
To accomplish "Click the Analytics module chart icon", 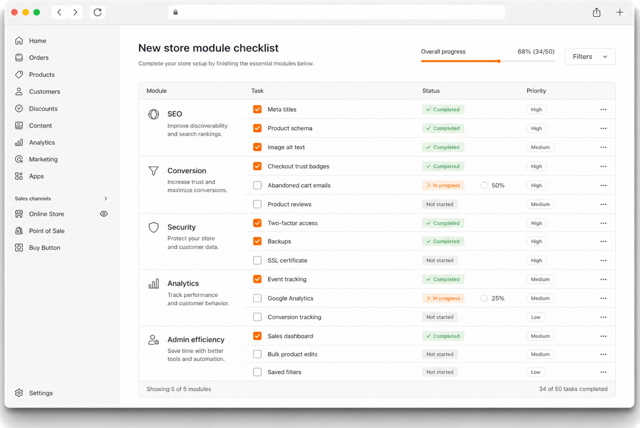I will [x=153, y=284].
